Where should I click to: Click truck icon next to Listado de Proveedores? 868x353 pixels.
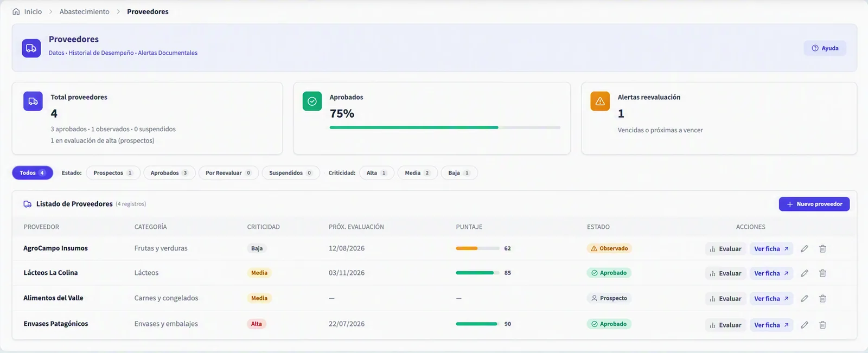[x=28, y=204]
